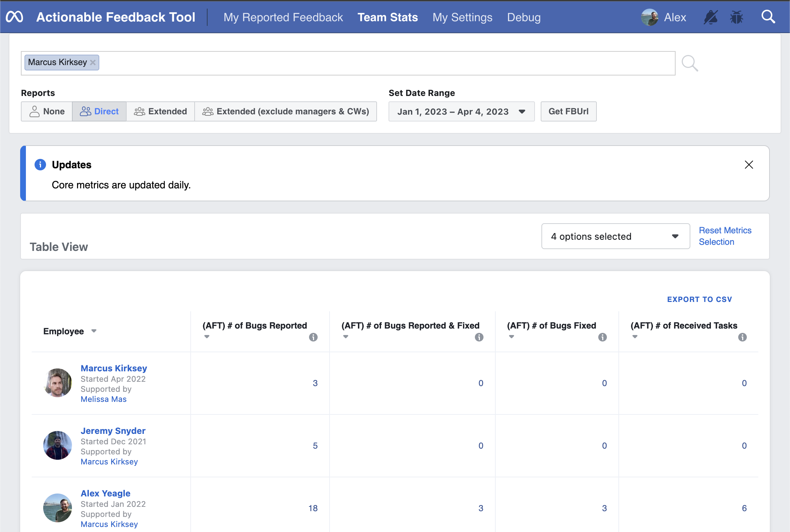Sort by the Employee column arrow
The image size is (790, 532).
coord(94,331)
